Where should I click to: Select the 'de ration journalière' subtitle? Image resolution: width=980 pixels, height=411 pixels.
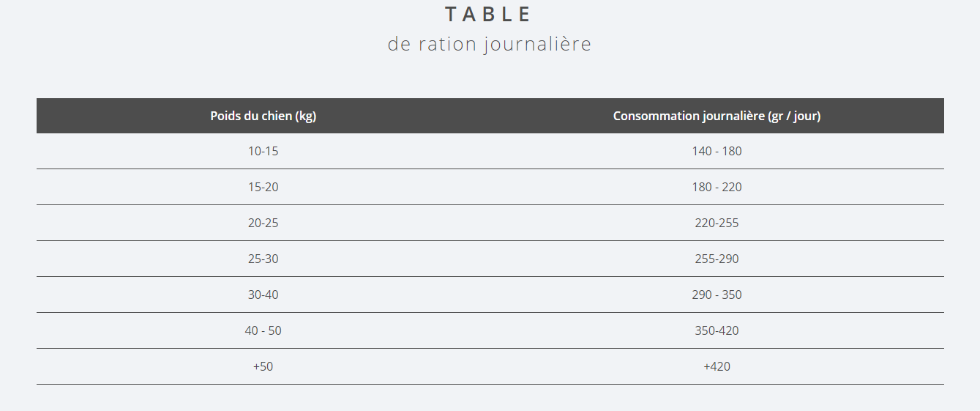(x=490, y=44)
